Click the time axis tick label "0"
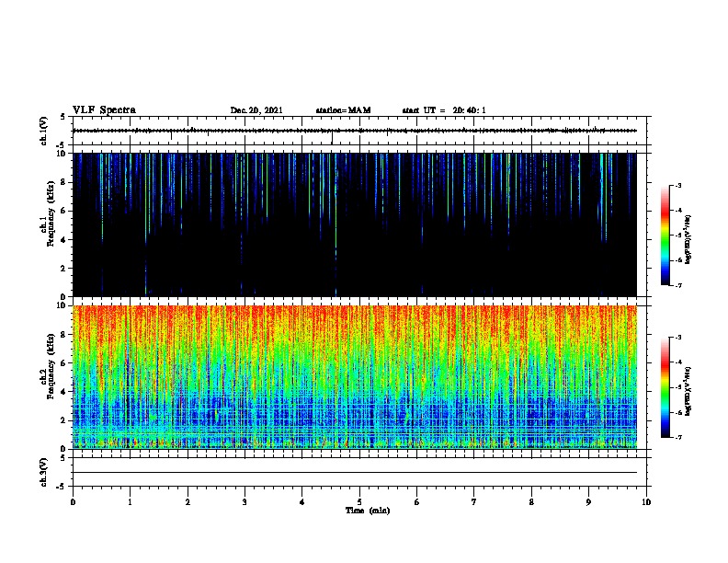 (x=73, y=502)
